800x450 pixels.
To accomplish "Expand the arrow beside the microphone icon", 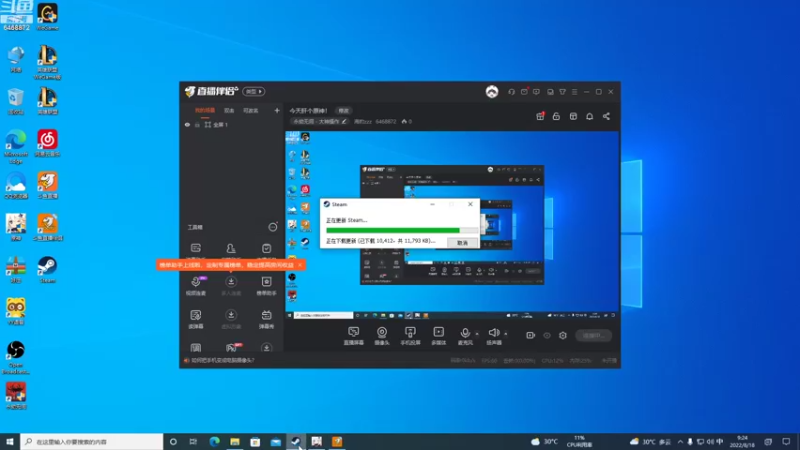I will (x=477, y=334).
